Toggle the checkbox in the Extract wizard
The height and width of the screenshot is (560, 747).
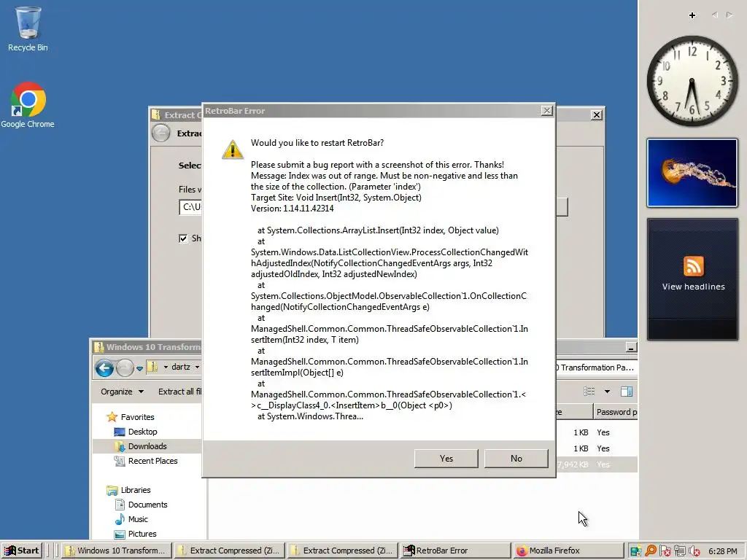point(183,238)
